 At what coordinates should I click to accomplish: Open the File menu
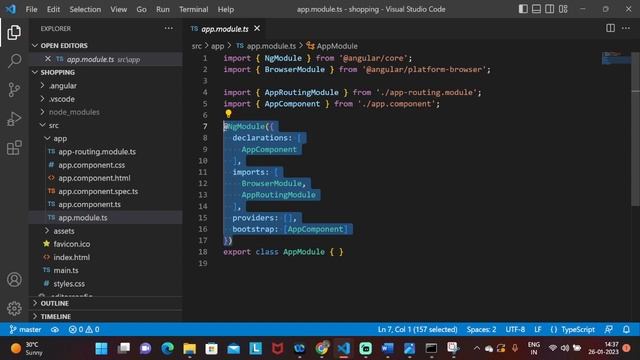pos(31,9)
